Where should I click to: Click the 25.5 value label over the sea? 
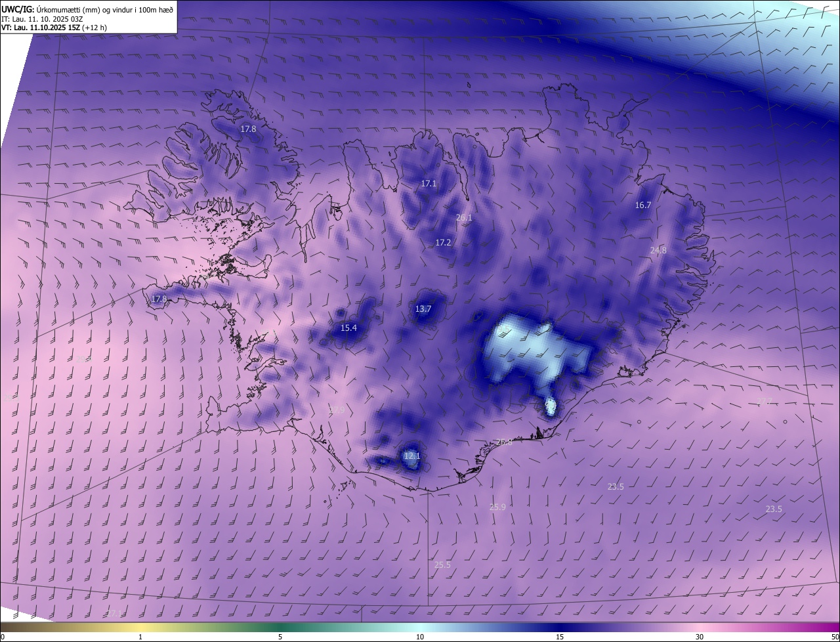pos(442,565)
